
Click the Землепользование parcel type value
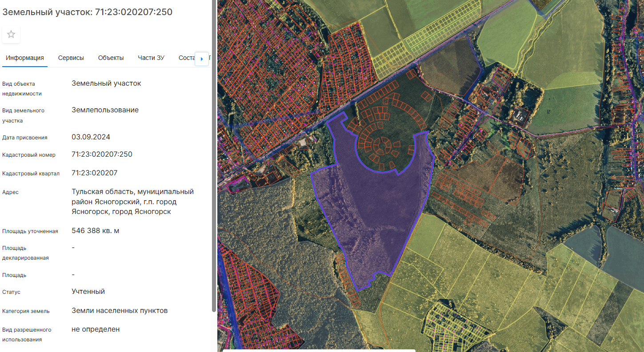(x=105, y=110)
